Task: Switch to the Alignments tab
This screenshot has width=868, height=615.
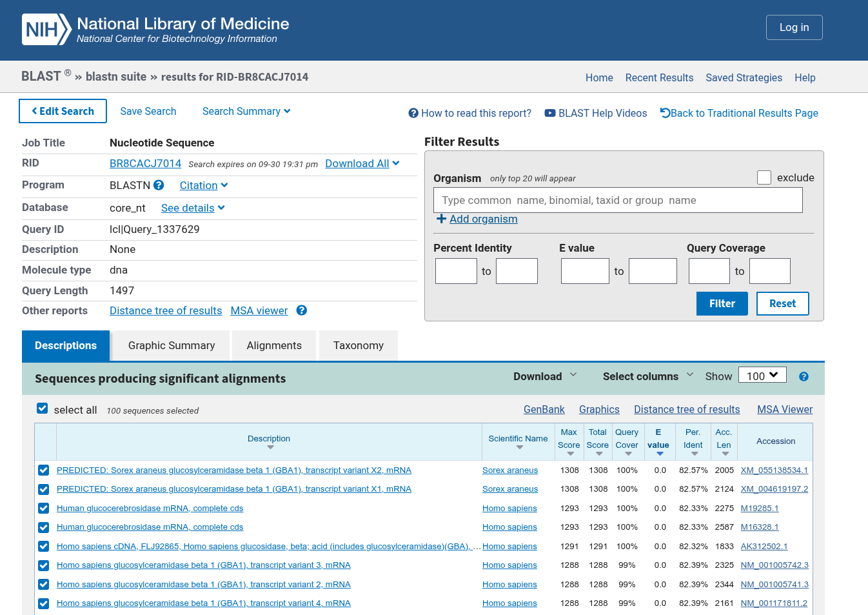Action: point(274,346)
